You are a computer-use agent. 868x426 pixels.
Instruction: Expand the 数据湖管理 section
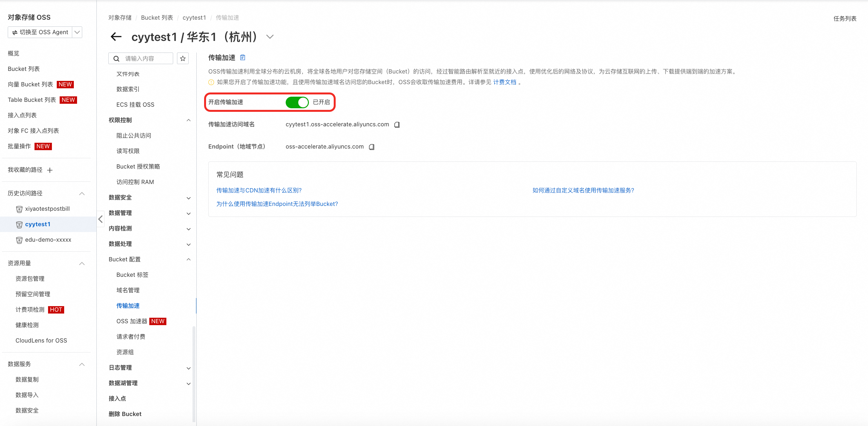(x=189, y=383)
